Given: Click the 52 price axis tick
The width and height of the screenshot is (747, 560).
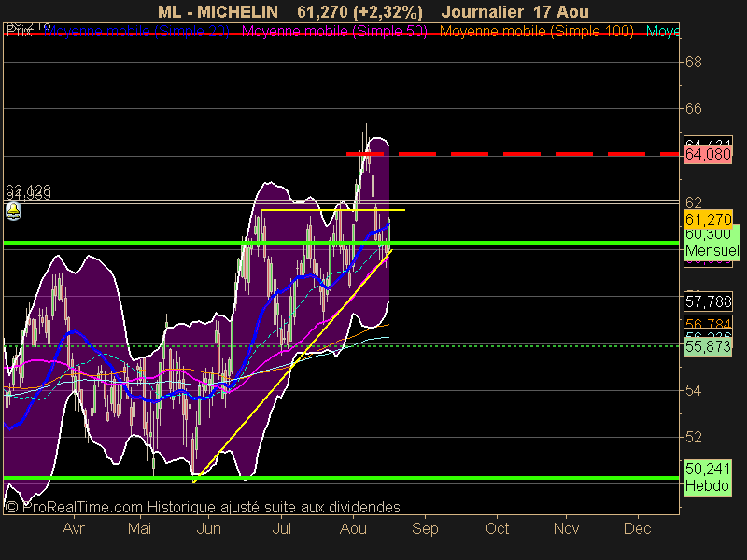Looking at the screenshot, I should pyautogui.click(x=693, y=437).
